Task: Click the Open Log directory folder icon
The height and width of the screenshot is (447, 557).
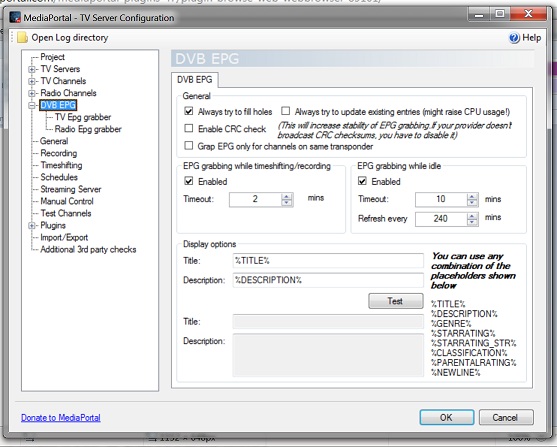Action: 22,38
